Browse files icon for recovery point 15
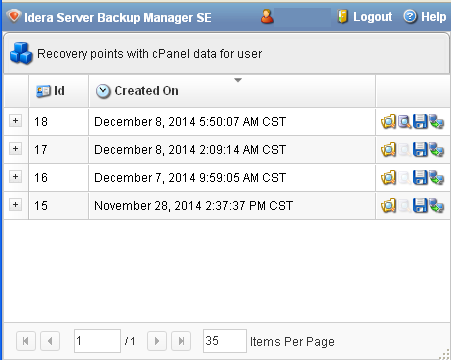Image resolution: width=451 pixels, height=360 pixels. (x=388, y=206)
